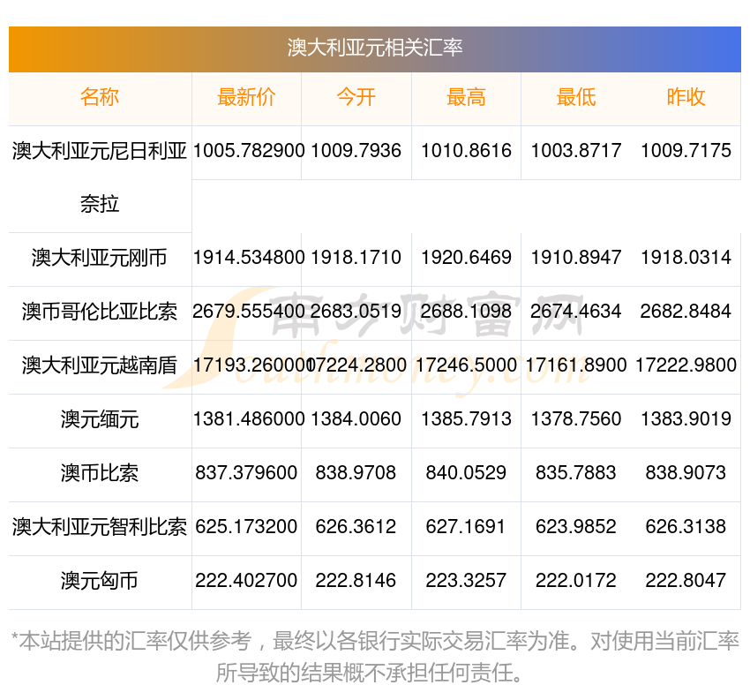Screen dimensions: 750x700
Task: Click row name 澳大利亚元刚币
Action: 100,258
